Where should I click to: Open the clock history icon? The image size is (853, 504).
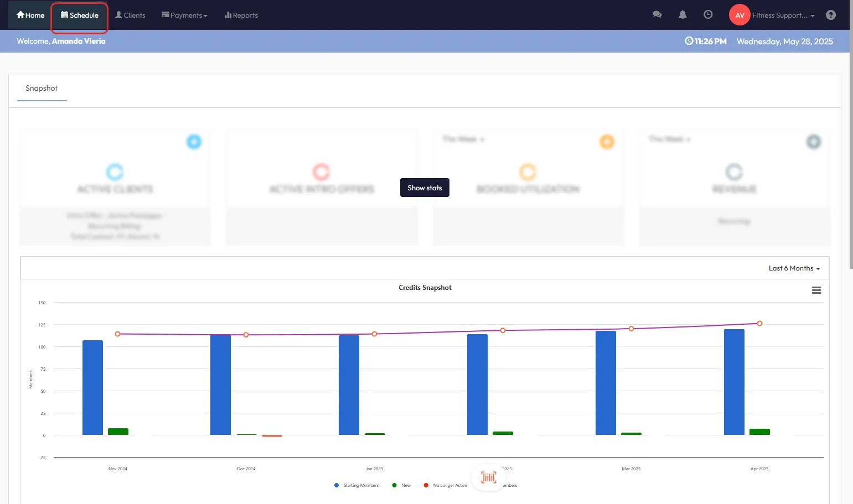(x=708, y=15)
